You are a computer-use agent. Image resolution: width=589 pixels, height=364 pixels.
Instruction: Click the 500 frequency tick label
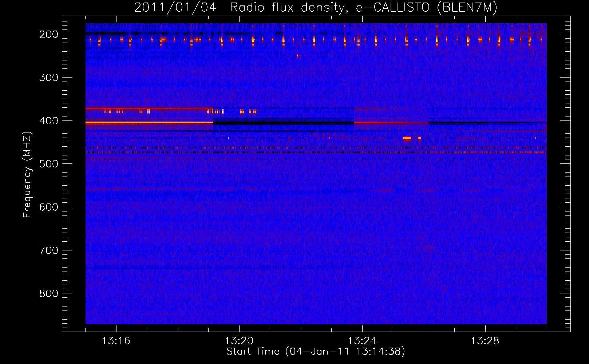pos(49,164)
